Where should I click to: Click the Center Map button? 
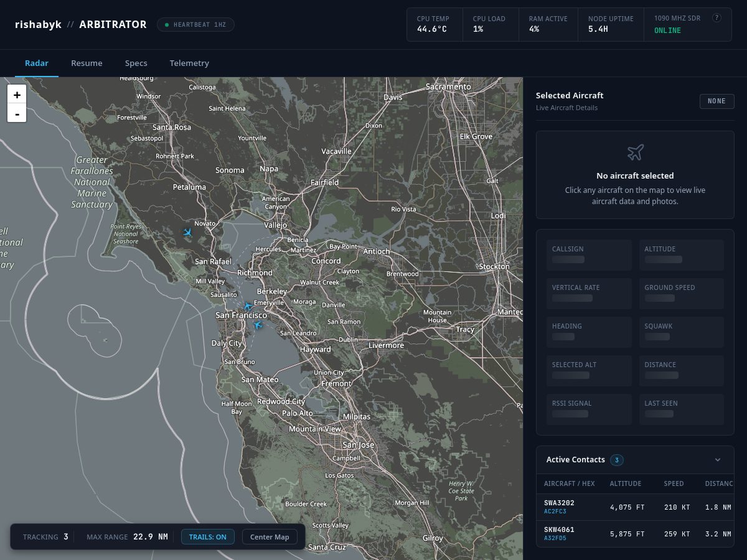(270, 537)
